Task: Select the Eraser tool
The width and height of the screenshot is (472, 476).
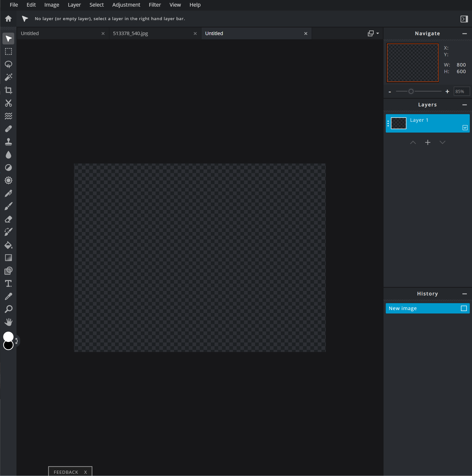Action: coord(8,219)
